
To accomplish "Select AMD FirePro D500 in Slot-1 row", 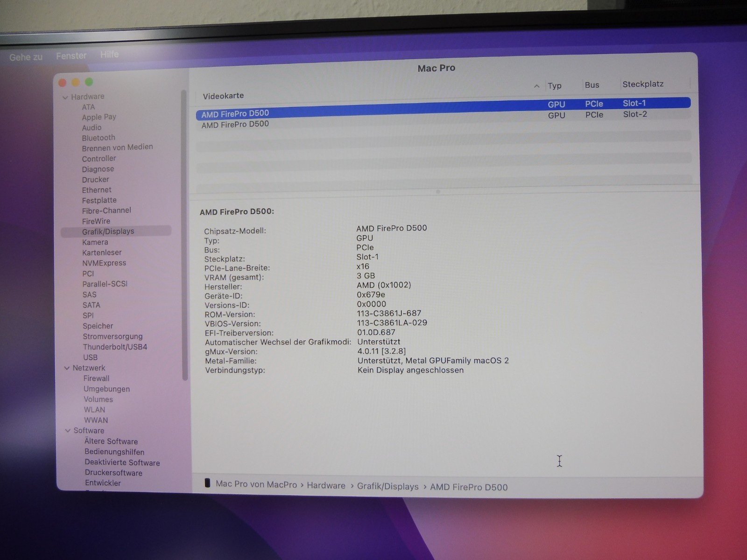I will pyautogui.click(x=443, y=108).
